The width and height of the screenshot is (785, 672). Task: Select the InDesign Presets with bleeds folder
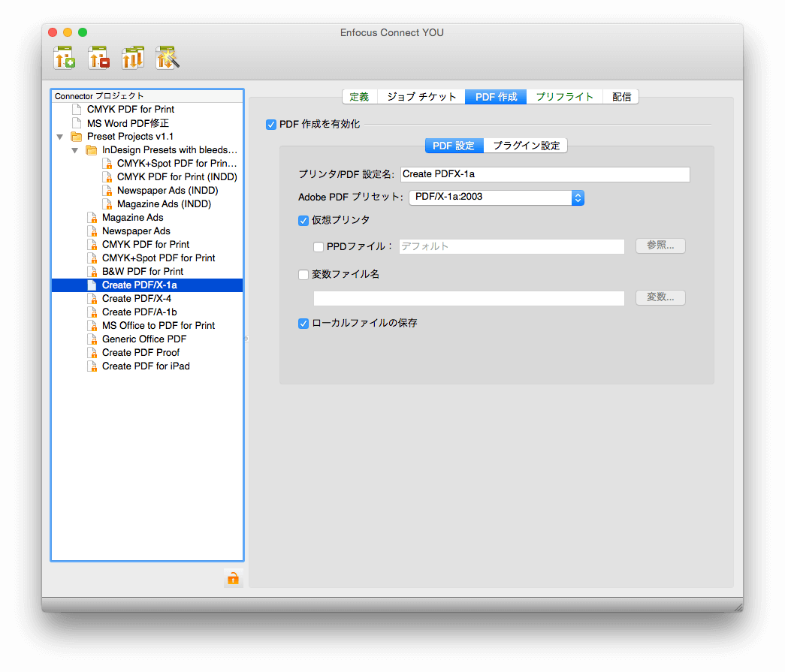tap(169, 150)
